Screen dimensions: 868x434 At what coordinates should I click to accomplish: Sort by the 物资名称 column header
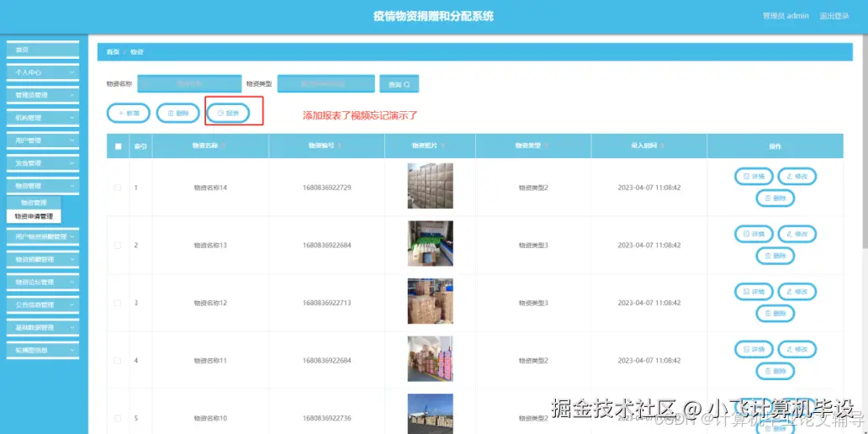(209, 146)
